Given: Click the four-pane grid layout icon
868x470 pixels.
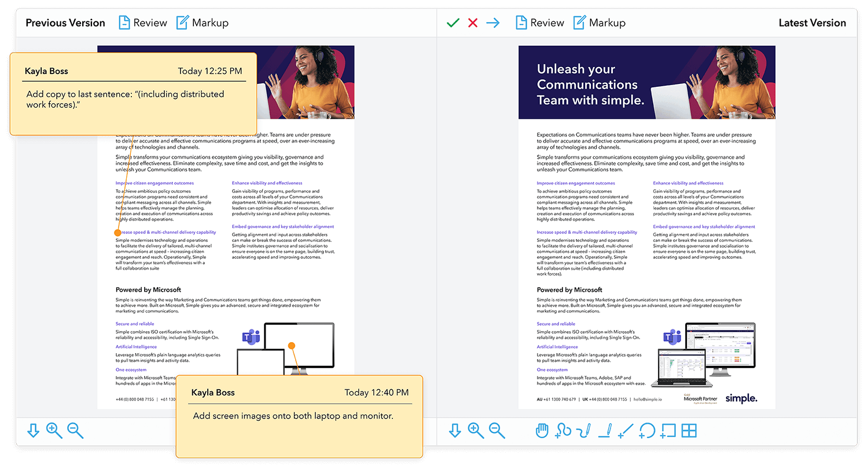Looking at the screenshot, I should pyautogui.click(x=689, y=431).
